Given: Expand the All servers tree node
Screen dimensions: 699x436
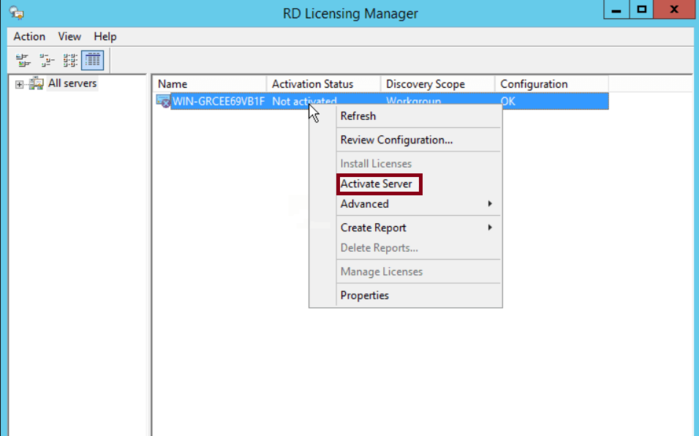Looking at the screenshot, I should pos(19,84).
